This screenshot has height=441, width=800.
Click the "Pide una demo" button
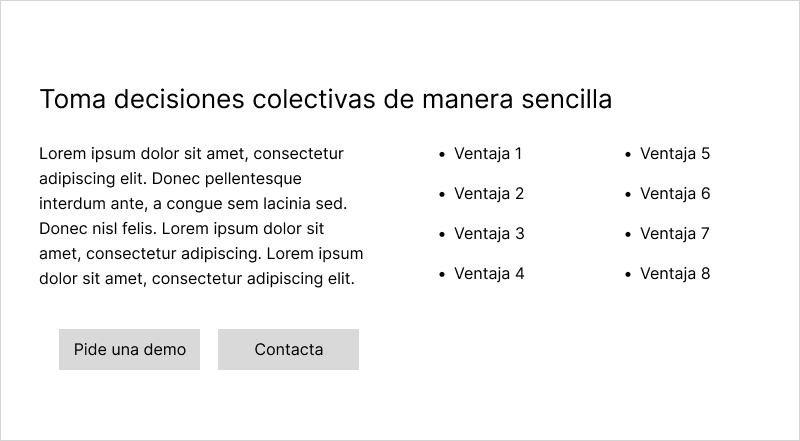tap(129, 349)
